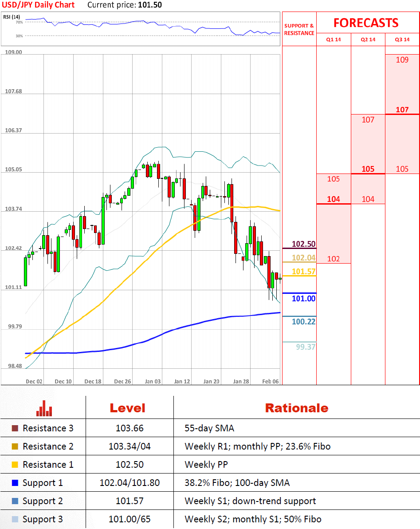Select the Q2 14 forecast column header

(368, 39)
